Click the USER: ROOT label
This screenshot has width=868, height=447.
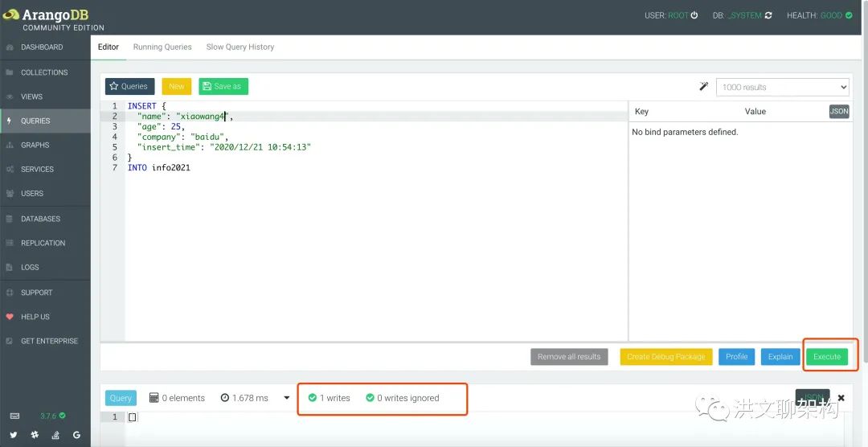pyautogui.click(x=666, y=15)
